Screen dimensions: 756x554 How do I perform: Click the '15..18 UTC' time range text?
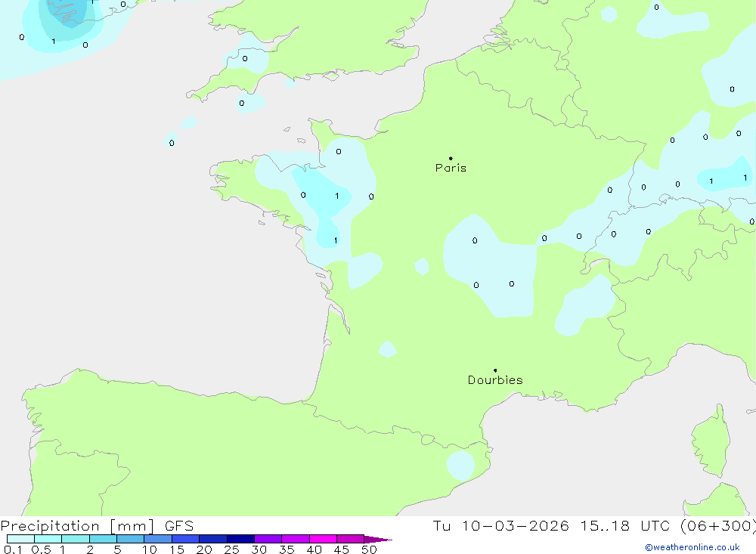pos(627,525)
